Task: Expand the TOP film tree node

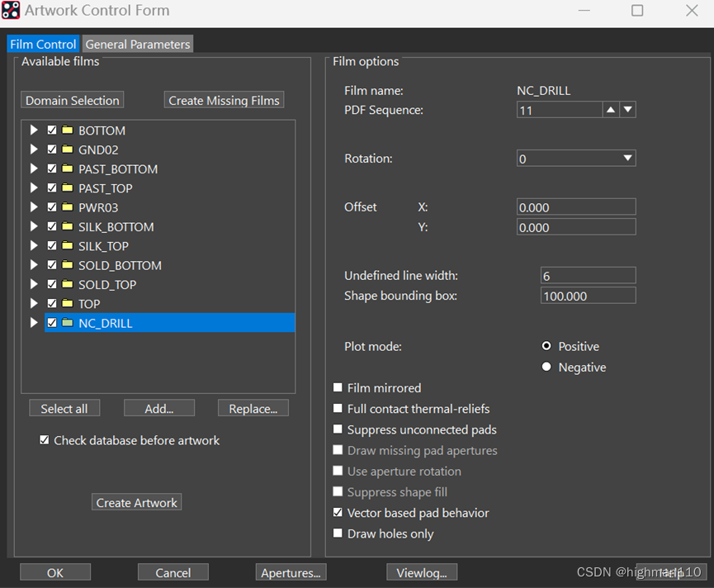Action: (x=34, y=304)
